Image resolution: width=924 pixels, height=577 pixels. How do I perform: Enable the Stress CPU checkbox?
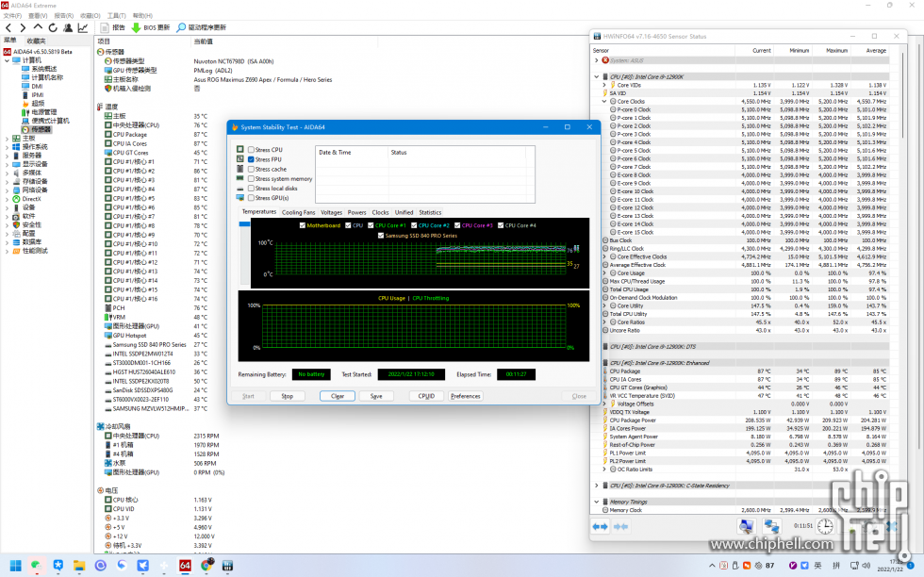(251, 150)
